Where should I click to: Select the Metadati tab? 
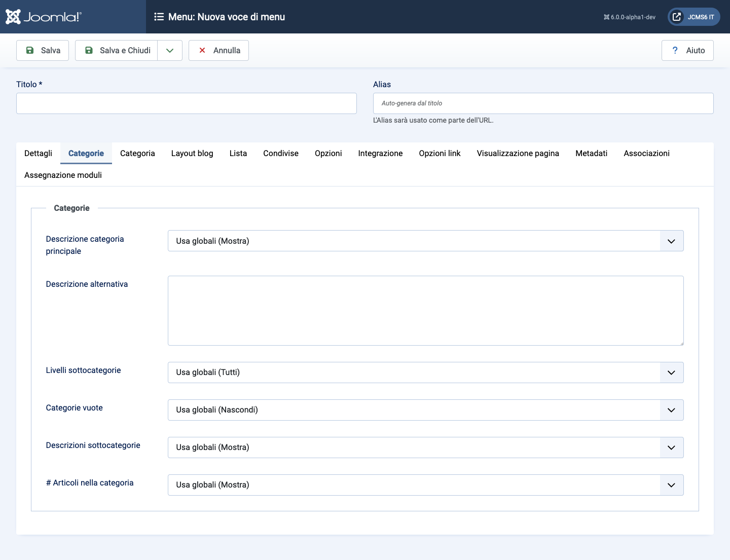[x=591, y=153]
